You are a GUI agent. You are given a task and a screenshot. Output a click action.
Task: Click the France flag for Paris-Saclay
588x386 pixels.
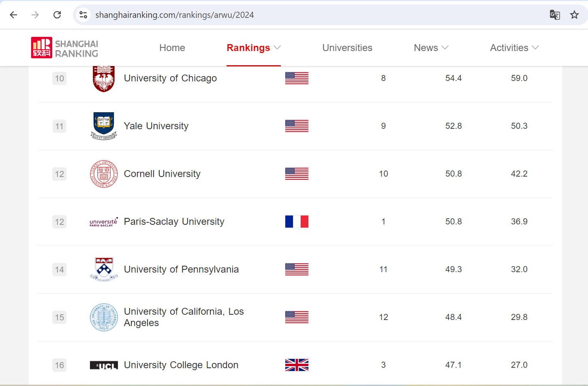pos(297,222)
